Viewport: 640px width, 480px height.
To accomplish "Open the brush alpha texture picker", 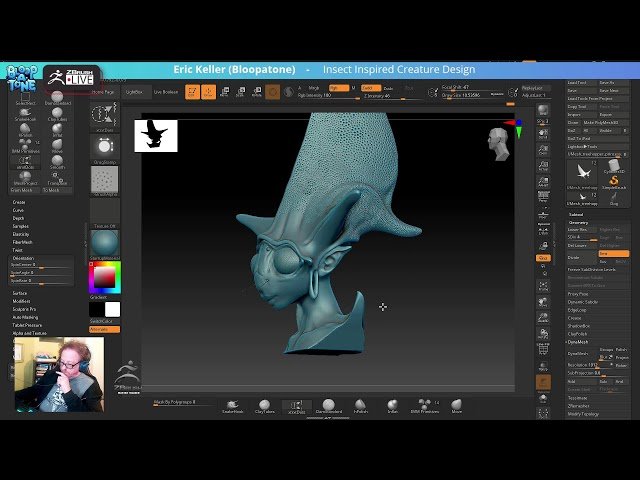I will tap(104, 181).
